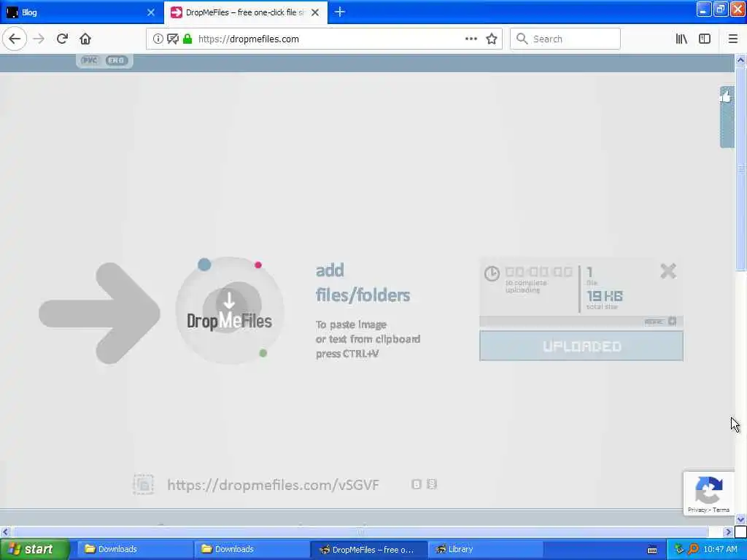Switch site language to RUS
Image resolution: width=747 pixels, height=560 pixels.
pos(90,61)
